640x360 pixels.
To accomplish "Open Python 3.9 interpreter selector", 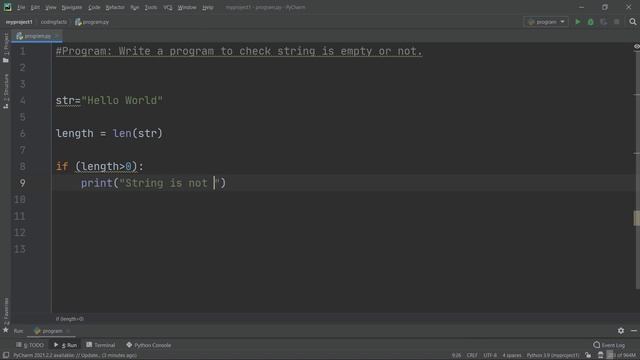I will tap(553, 356).
